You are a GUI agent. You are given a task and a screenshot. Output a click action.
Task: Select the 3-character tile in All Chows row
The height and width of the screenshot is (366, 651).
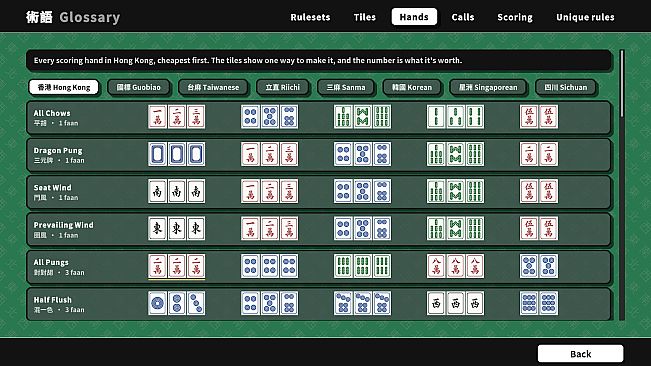coord(196,117)
